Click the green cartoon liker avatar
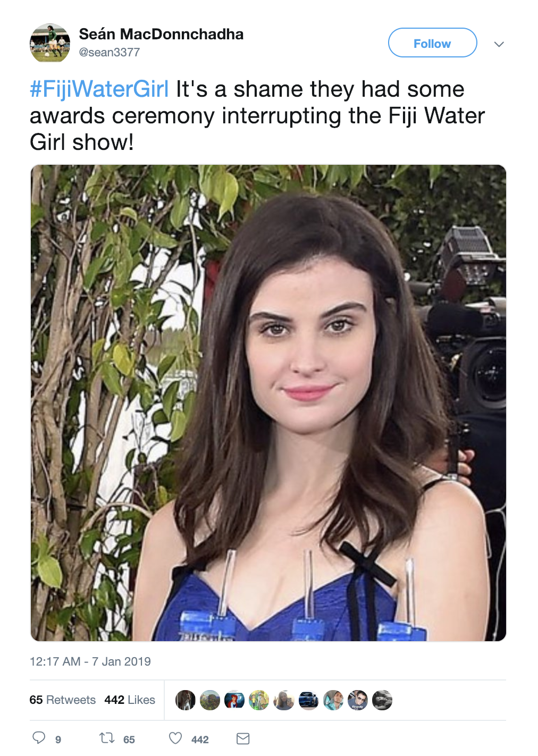 [259, 700]
